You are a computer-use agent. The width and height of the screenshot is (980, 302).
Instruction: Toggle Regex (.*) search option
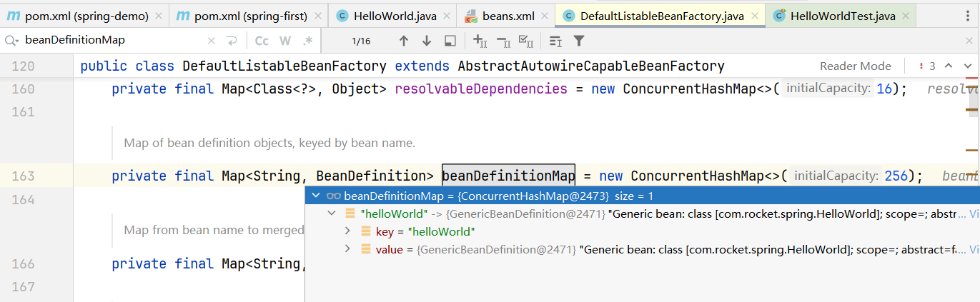point(308,41)
